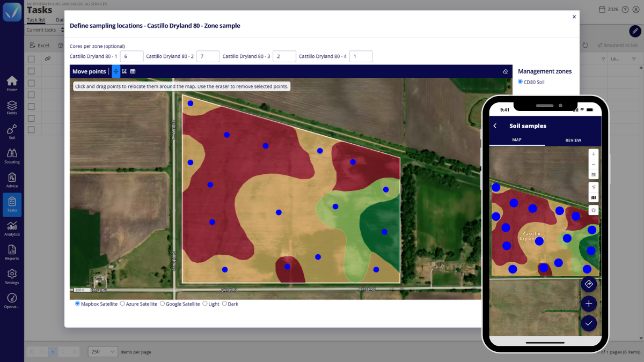Tap the round checkmark button on phone
The height and width of the screenshot is (362, 644).
589,323
